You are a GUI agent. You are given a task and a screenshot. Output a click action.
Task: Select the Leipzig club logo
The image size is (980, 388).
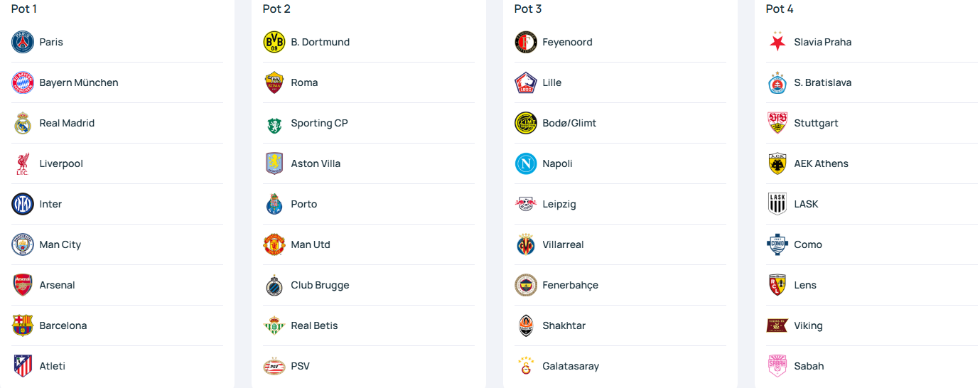click(526, 204)
